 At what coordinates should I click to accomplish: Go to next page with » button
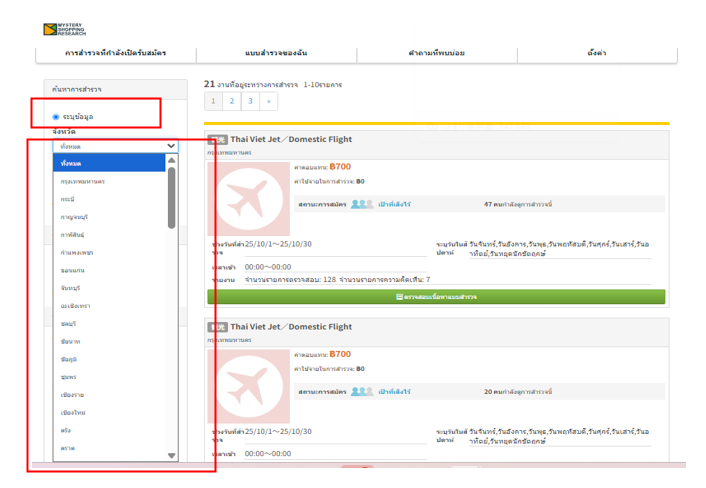(x=269, y=101)
